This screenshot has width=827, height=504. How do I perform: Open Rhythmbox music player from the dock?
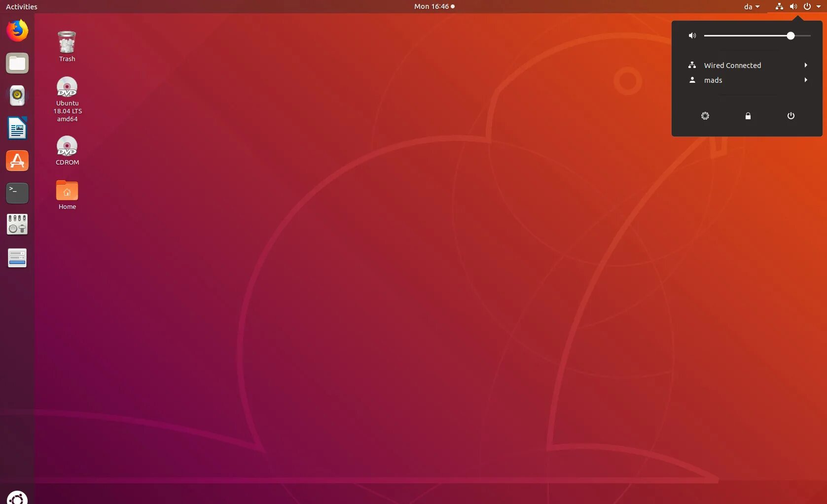pyautogui.click(x=17, y=95)
